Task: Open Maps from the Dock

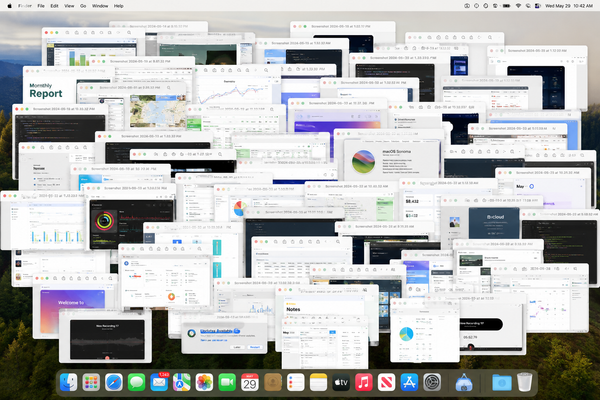Action: pos(182,382)
